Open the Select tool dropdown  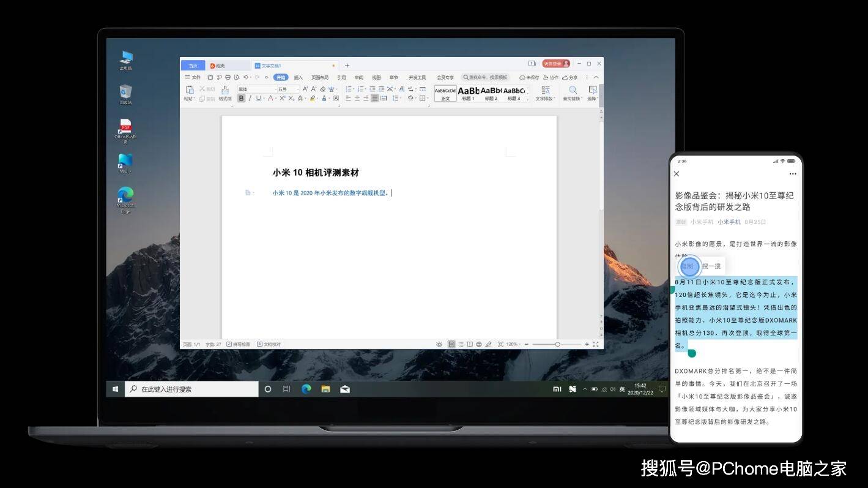(592, 93)
